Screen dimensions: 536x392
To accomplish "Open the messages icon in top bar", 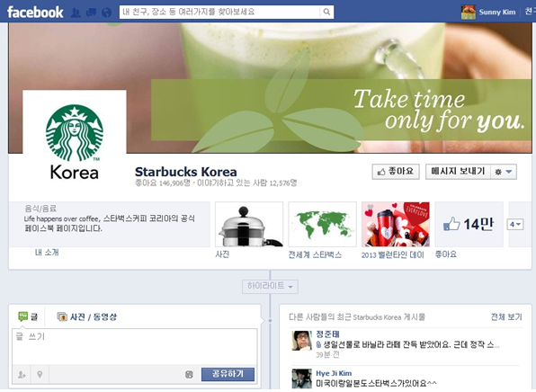I will pyautogui.click(x=91, y=13).
